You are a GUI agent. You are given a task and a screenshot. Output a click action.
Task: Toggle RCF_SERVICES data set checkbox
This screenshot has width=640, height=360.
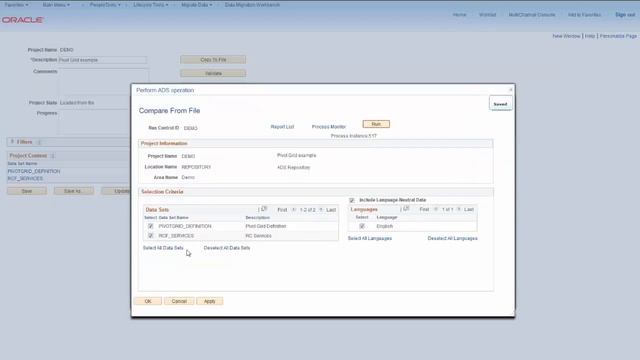[151, 236]
